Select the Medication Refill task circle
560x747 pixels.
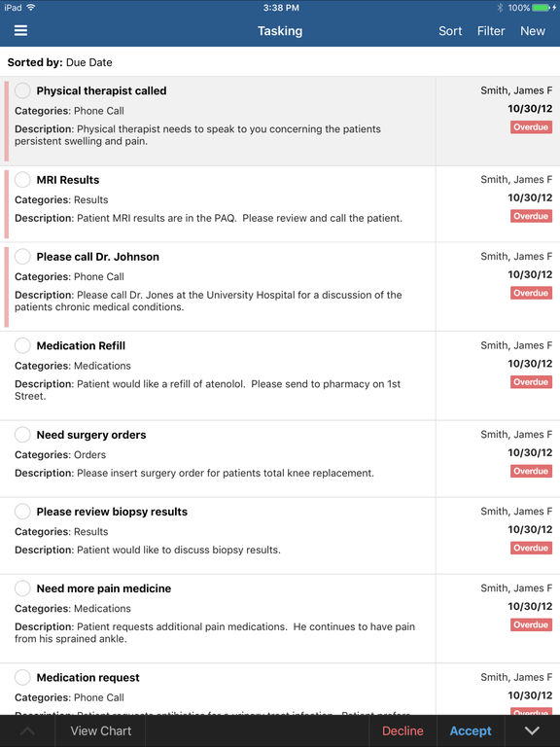(x=22, y=345)
